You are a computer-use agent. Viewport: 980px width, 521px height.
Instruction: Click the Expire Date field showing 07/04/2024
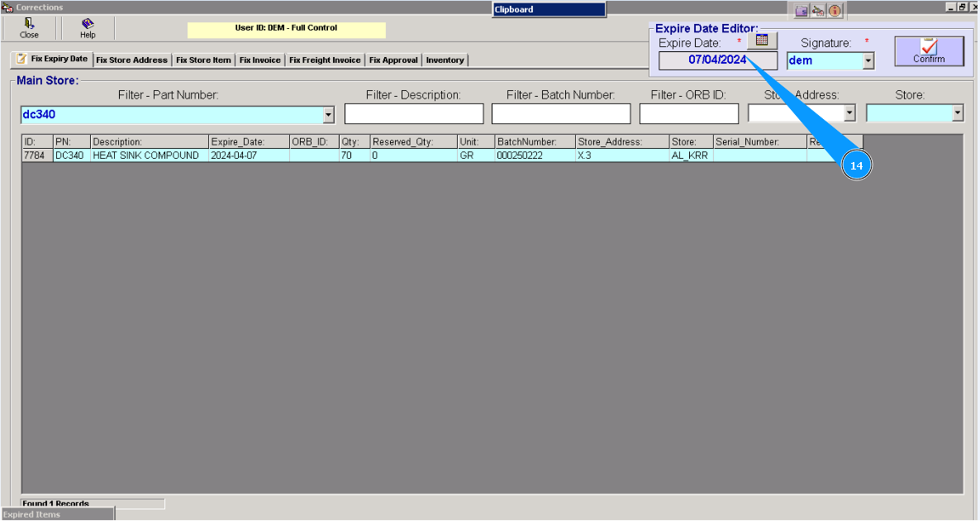[x=717, y=60]
